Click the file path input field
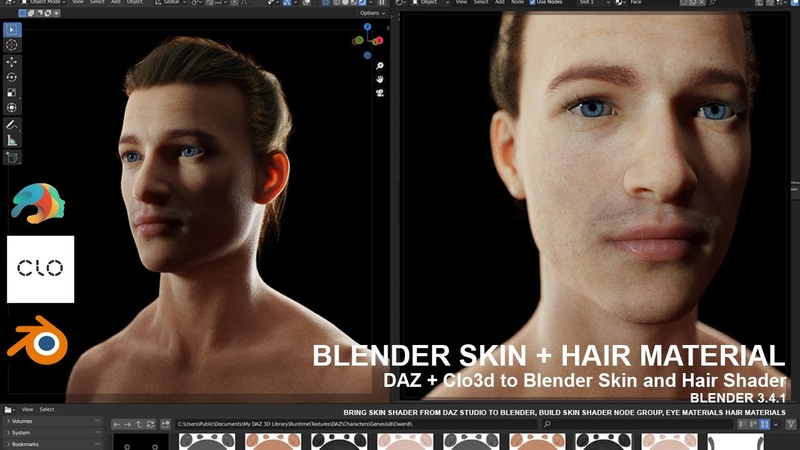Image resolution: width=800 pixels, height=450 pixels. coord(356,424)
